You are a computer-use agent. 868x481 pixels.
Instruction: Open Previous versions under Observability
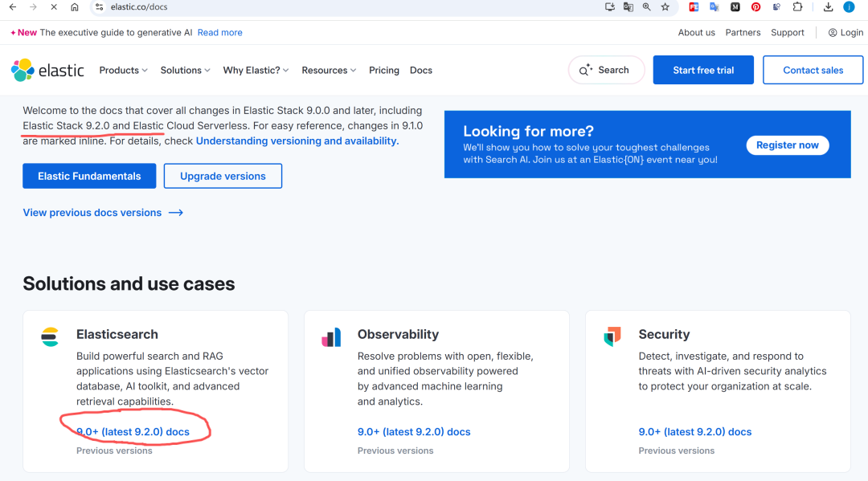[x=395, y=450]
